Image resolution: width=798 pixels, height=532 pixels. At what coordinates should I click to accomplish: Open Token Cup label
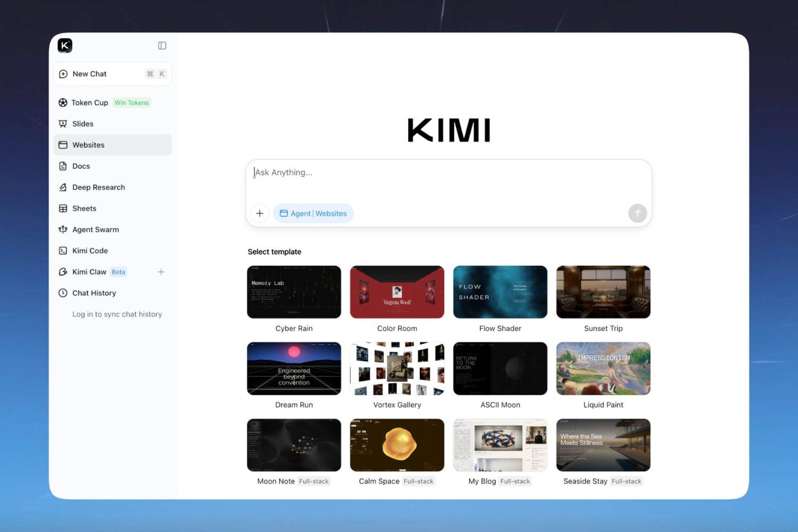pos(89,103)
